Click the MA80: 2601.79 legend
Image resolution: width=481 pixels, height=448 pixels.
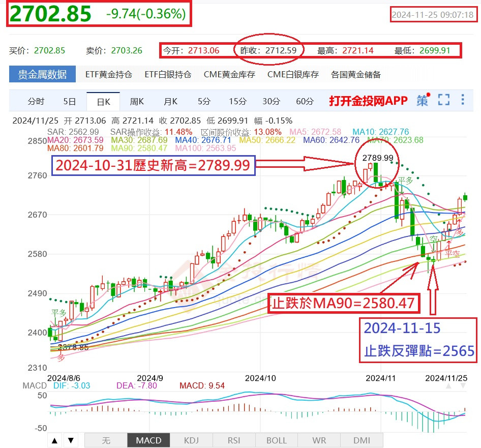coord(75,148)
